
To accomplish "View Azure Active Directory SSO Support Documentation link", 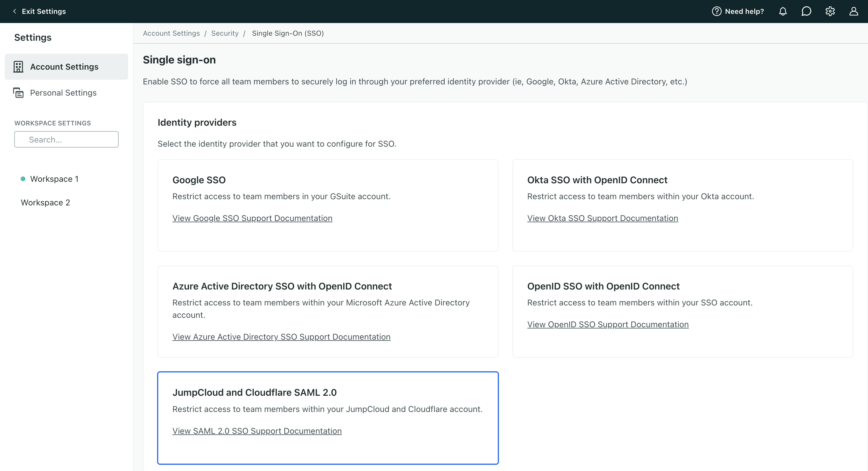I will (x=281, y=336).
